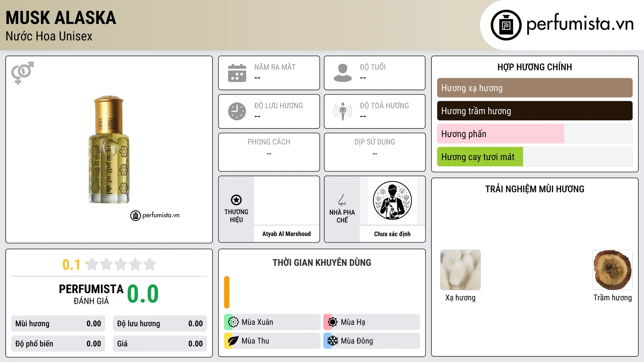Screen dimensions: 644x362
Task: Click the Giá score row
Action: pyautogui.click(x=160, y=344)
